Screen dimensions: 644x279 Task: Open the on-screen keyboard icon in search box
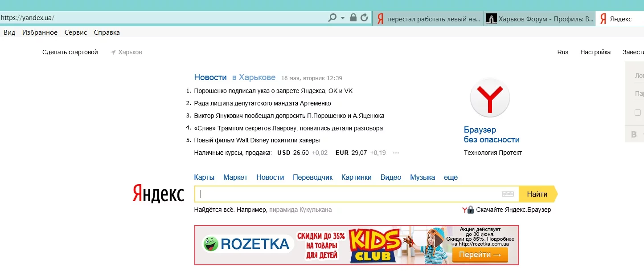point(508,194)
